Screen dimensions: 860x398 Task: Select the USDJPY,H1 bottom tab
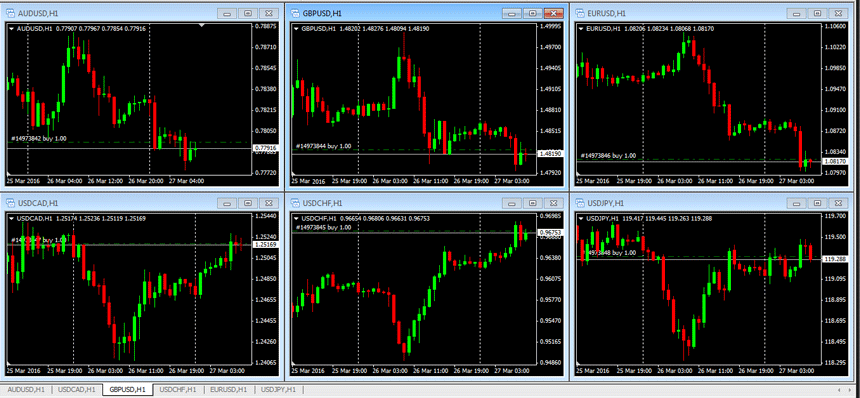(279, 390)
